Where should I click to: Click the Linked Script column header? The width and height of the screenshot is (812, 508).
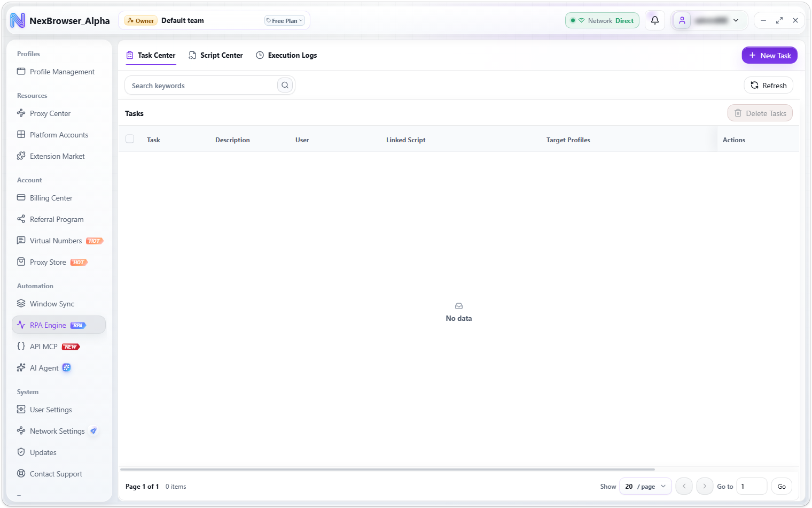coord(405,140)
